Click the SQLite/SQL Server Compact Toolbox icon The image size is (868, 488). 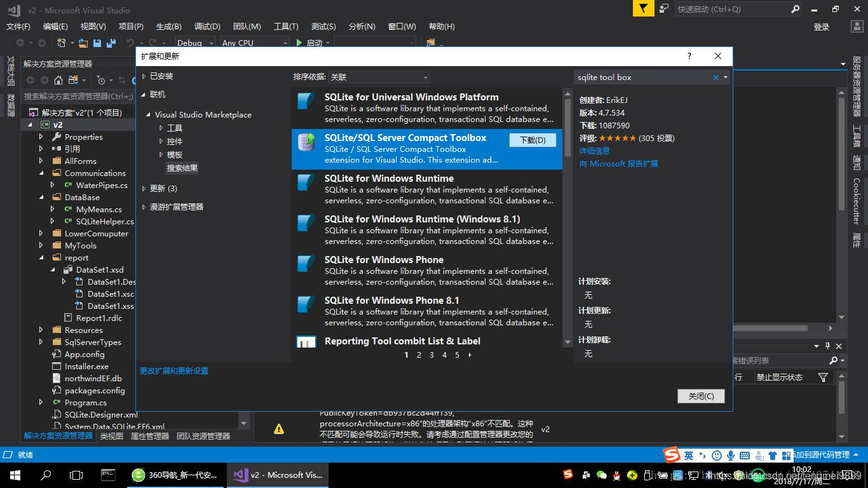tap(307, 142)
